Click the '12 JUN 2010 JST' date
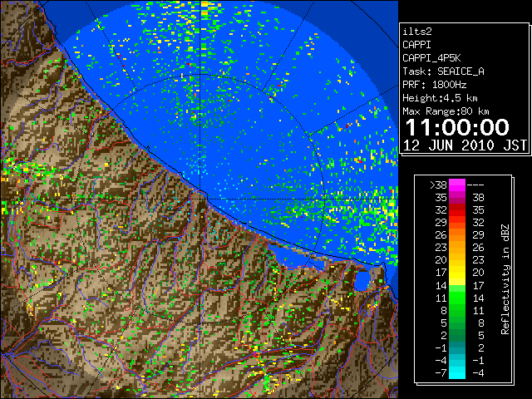This screenshot has height=399, width=532. (465, 145)
